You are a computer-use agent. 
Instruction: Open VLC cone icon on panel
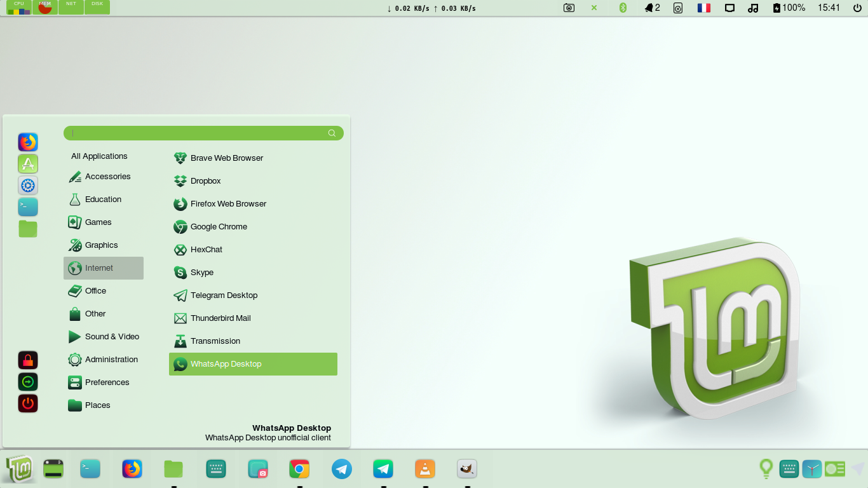pos(425,470)
